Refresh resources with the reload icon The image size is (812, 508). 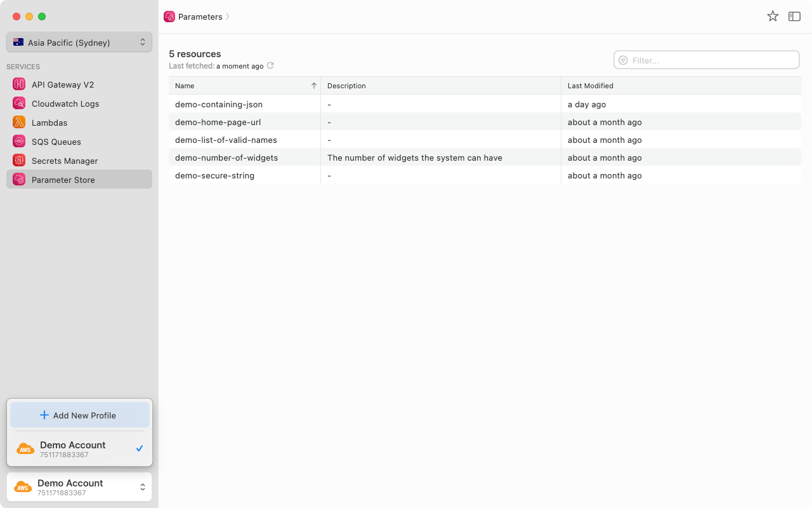(x=270, y=65)
